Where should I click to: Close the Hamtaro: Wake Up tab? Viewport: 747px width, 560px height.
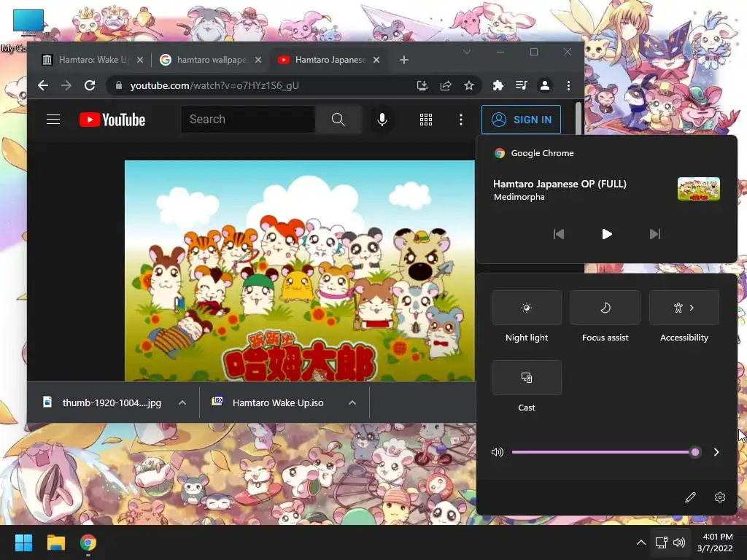(x=139, y=60)
